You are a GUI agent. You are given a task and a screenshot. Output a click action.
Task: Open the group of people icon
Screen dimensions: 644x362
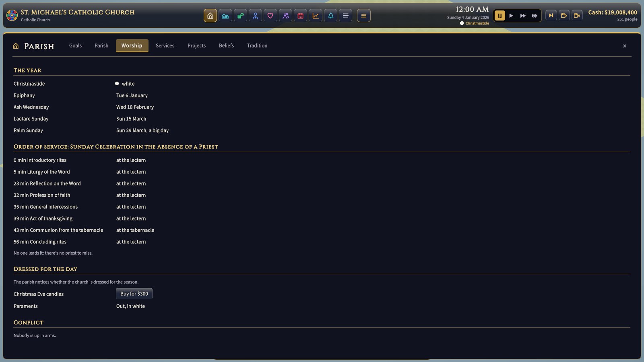[285, 16]
